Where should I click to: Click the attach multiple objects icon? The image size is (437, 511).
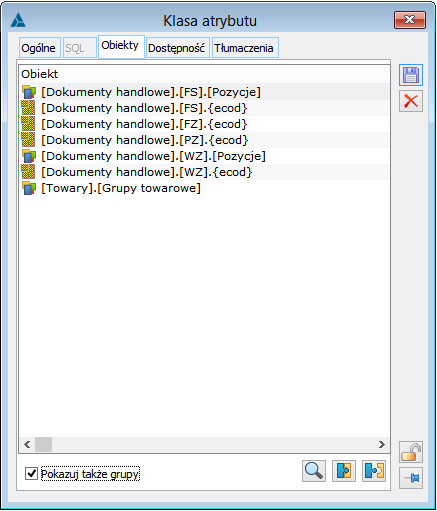point(374,471)
